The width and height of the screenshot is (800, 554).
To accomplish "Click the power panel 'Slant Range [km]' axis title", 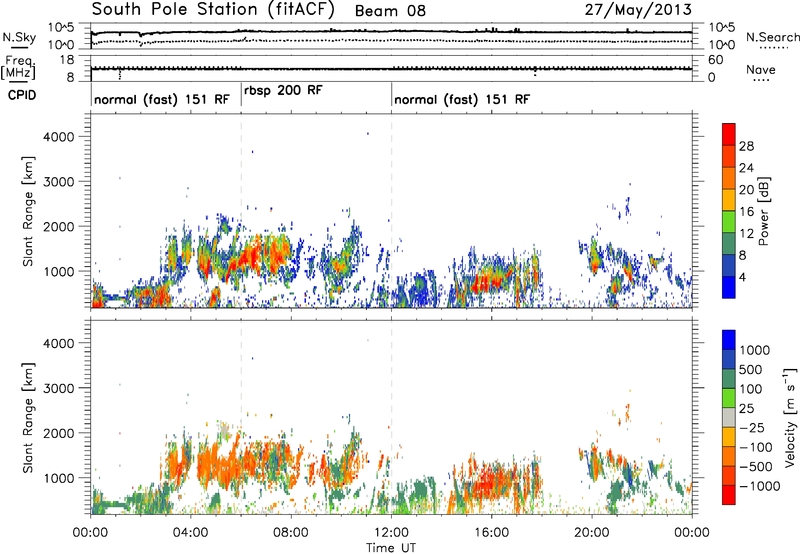I will coord(28,211).
